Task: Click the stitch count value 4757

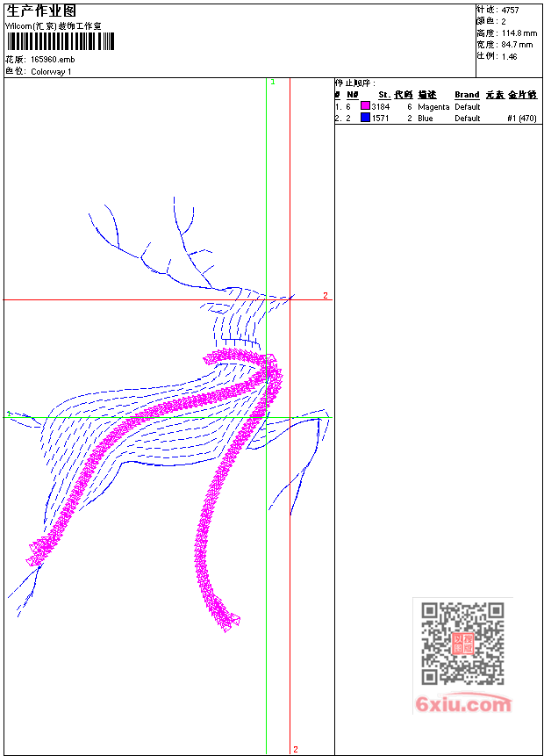Action: (x=511, y=11)
